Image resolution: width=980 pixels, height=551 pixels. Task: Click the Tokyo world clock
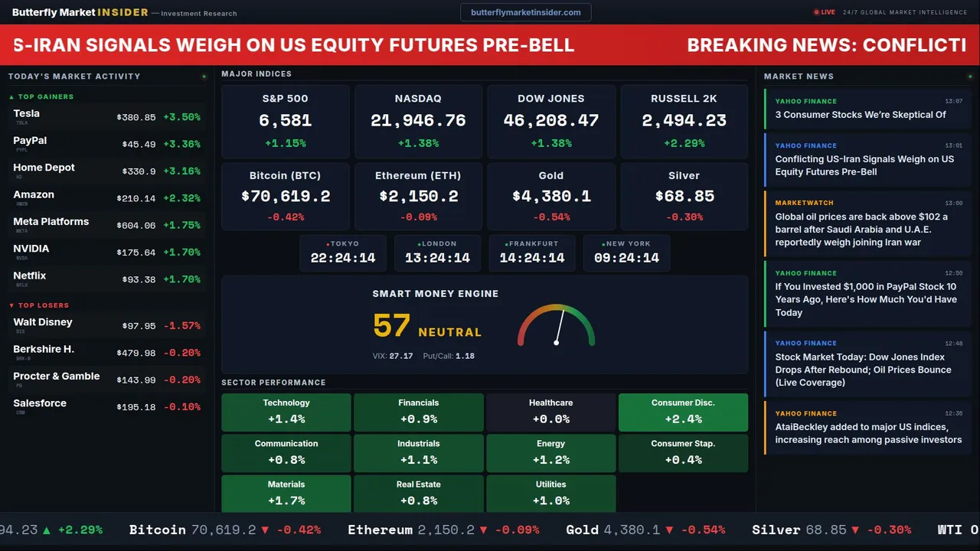343,253
